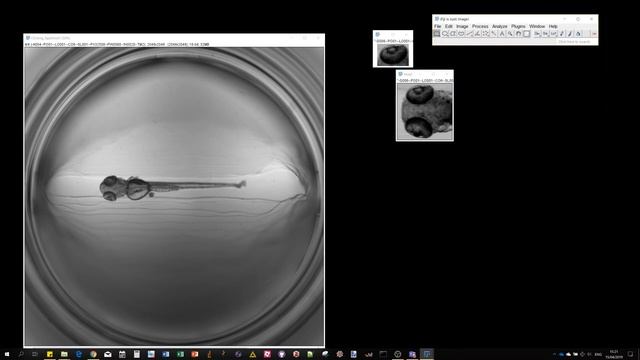Open the Dev menu tool in Fiji
This screenshot has height=360, width=640.
tap(537, 34)
